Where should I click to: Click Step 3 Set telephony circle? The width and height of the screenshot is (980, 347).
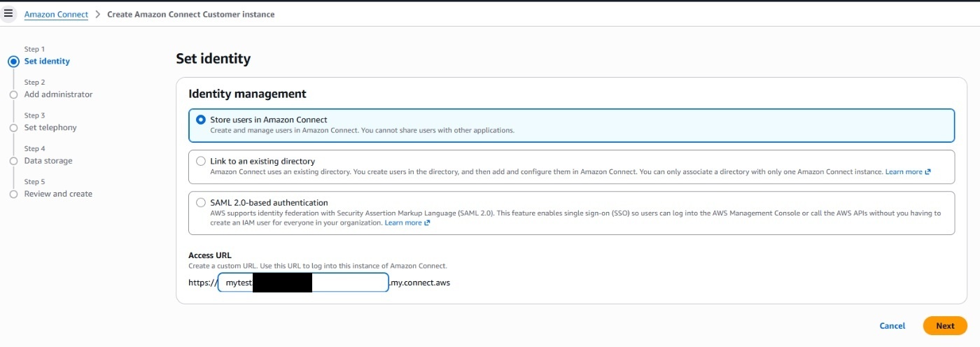pyautogui.click(x=13, y=128)
